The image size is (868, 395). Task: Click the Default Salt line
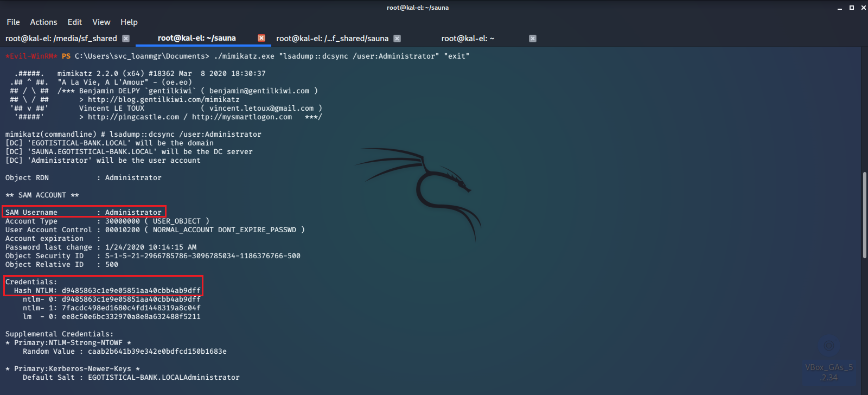click(x=131, y=377)
